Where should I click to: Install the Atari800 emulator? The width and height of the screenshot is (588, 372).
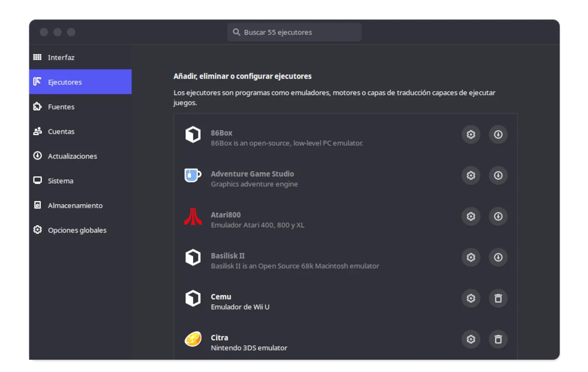[x=498, y=216]
